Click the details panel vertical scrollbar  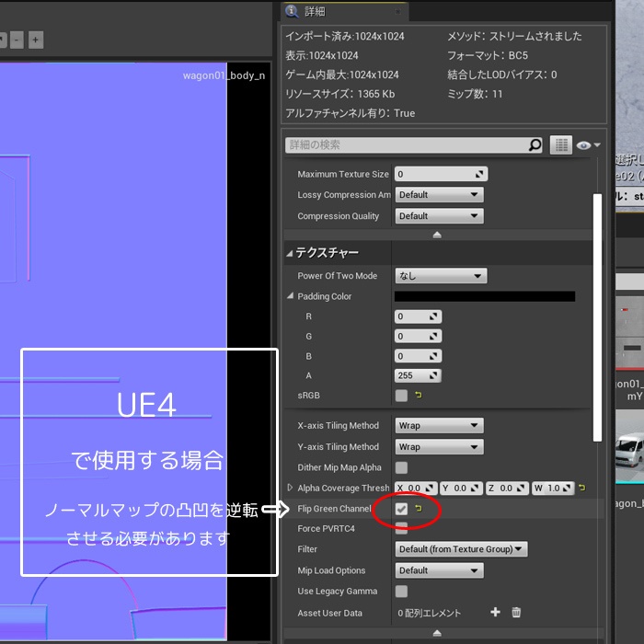[x=598, y=317]
